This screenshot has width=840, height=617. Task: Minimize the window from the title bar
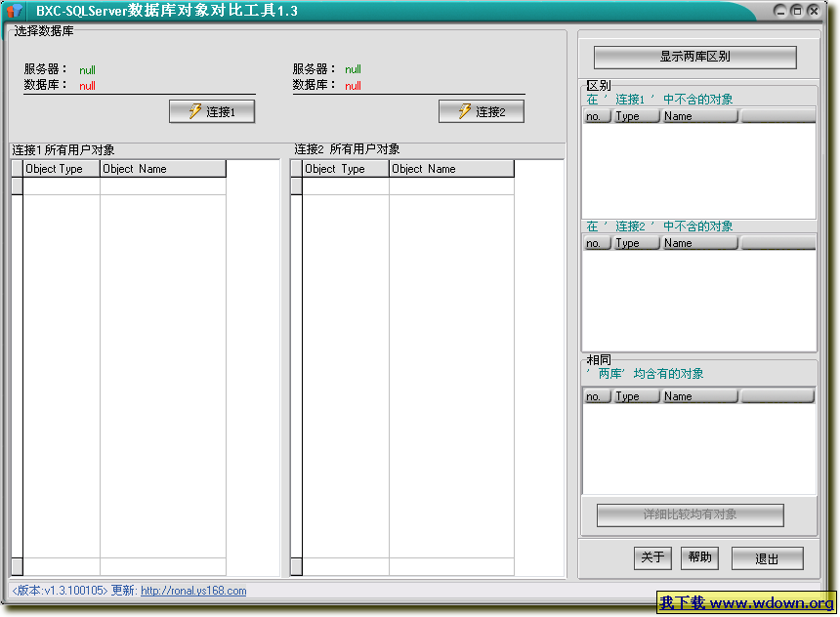[x=780, y=11]
